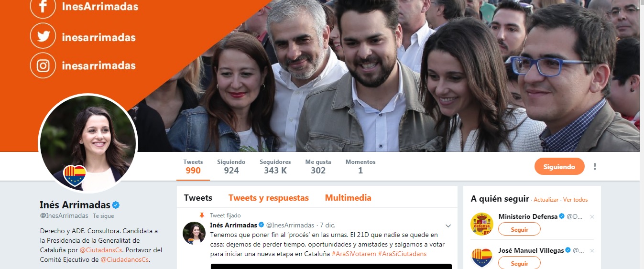Switch to the Multimedia tab
Image resolution: width=644 pixels, height=269 pixels.
pos(348,198)
